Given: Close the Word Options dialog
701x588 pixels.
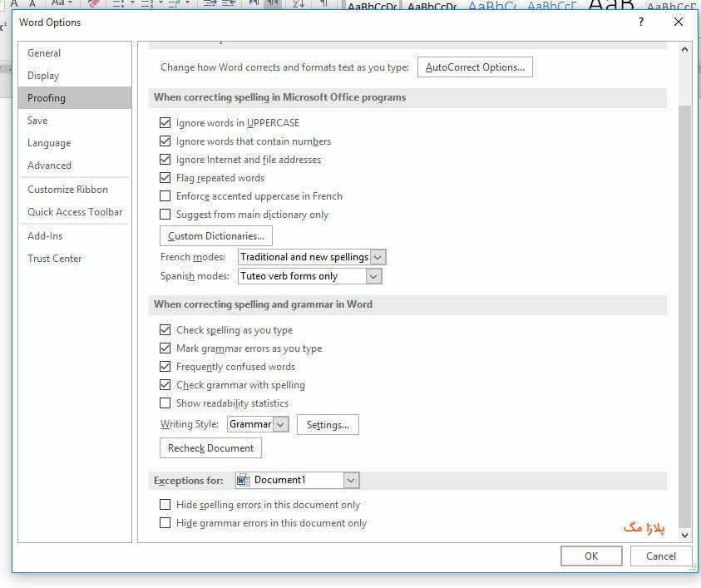Looking at the screenshot, I should click(679, 22).
